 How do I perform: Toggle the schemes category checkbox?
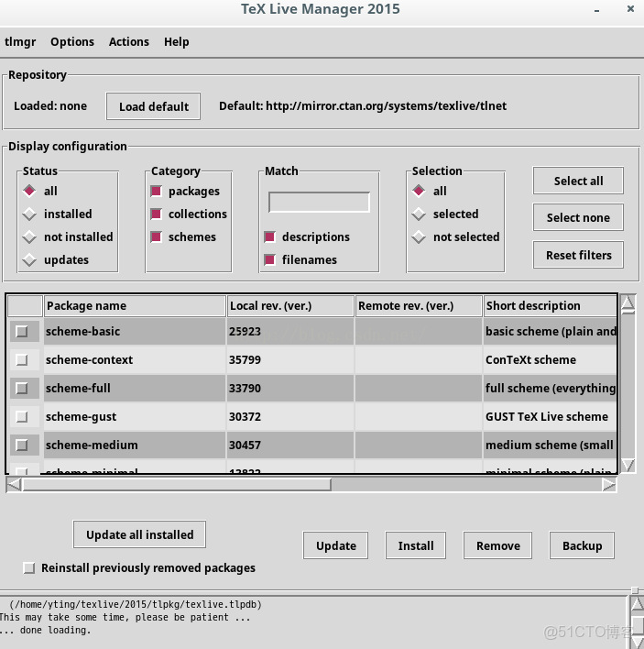pos(157,237)
